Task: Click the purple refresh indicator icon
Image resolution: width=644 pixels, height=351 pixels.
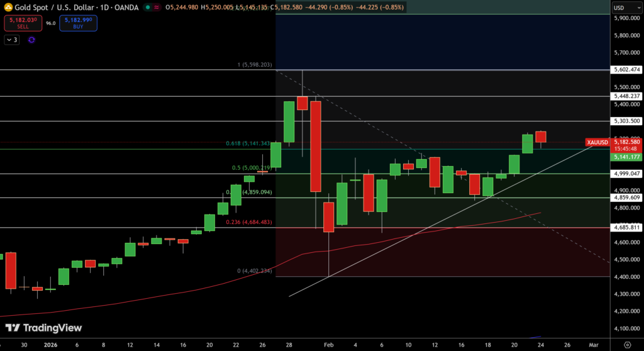Action: [x=31, y=40]
